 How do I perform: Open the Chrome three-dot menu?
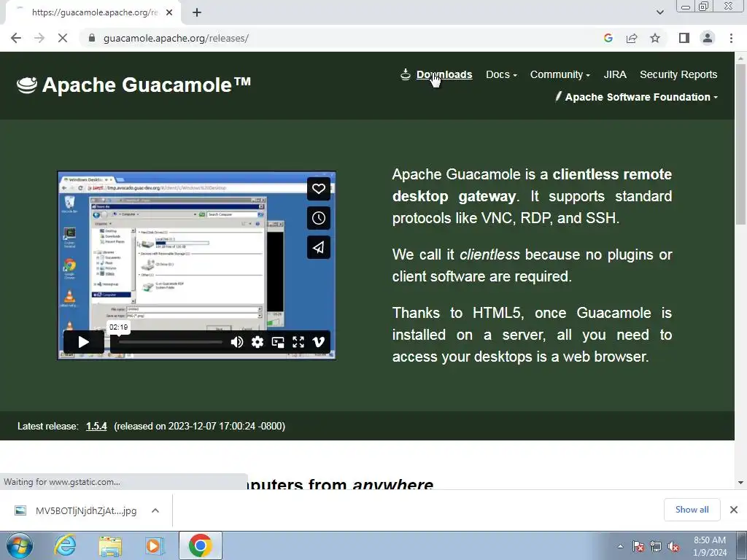731,38
